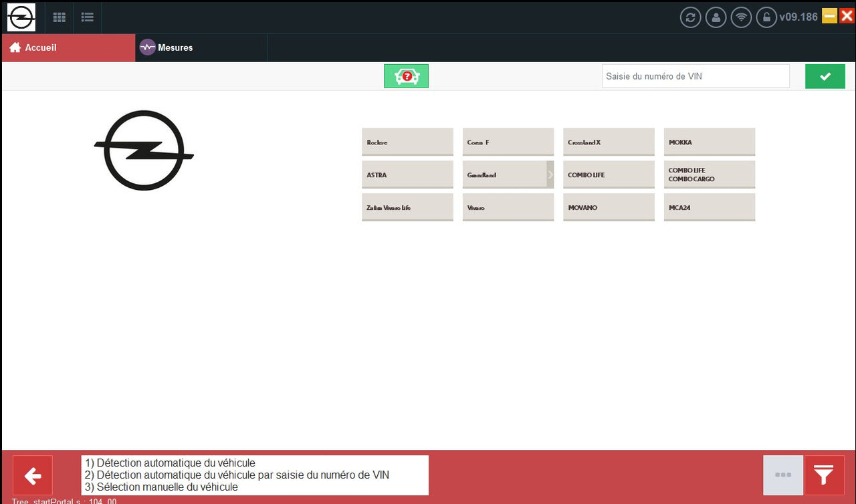Open the grid view icon
The height and width of the screenshot is (504, 856).
tap(59, 17)
